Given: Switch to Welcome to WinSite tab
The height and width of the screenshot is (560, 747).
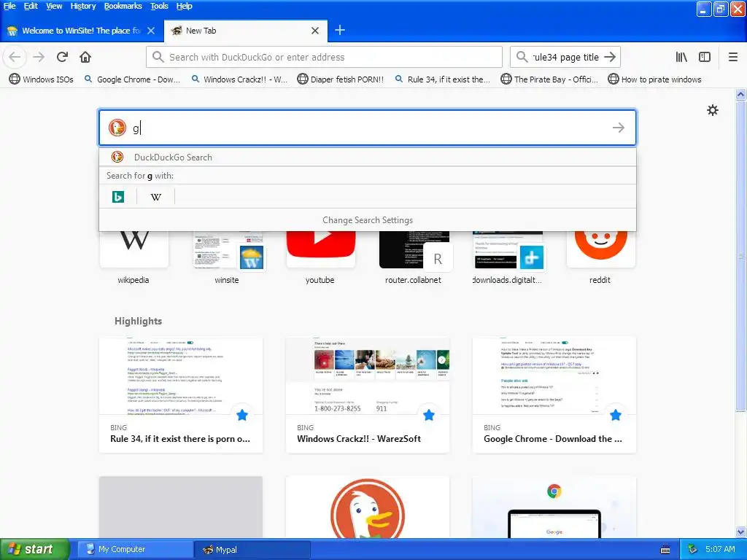Looking at the screenshot, I should tap(82, 31).
